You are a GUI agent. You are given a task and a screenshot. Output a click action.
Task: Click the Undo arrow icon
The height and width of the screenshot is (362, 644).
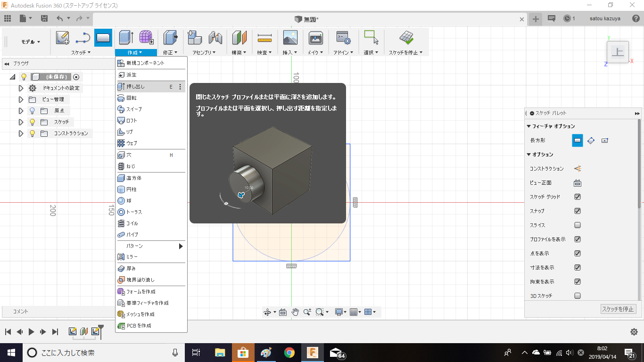[59, 18]
